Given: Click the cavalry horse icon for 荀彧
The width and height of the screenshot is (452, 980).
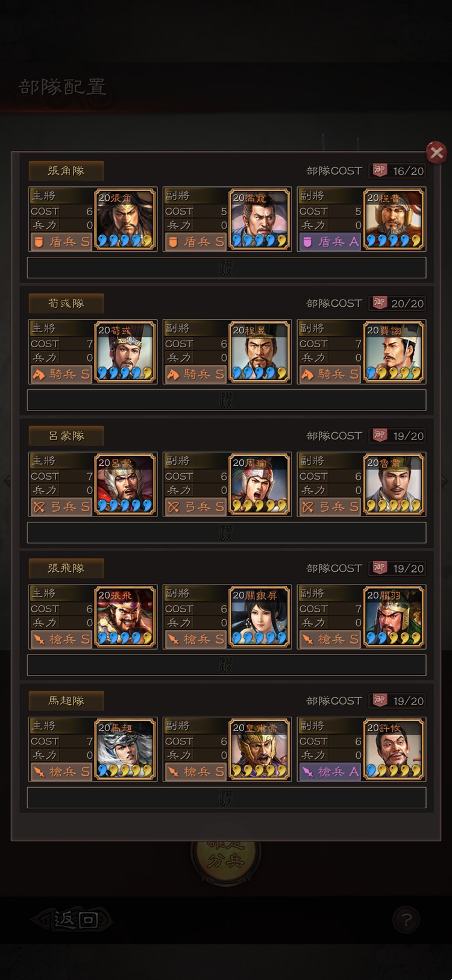Looking at the screenshot, I should 39,374.
